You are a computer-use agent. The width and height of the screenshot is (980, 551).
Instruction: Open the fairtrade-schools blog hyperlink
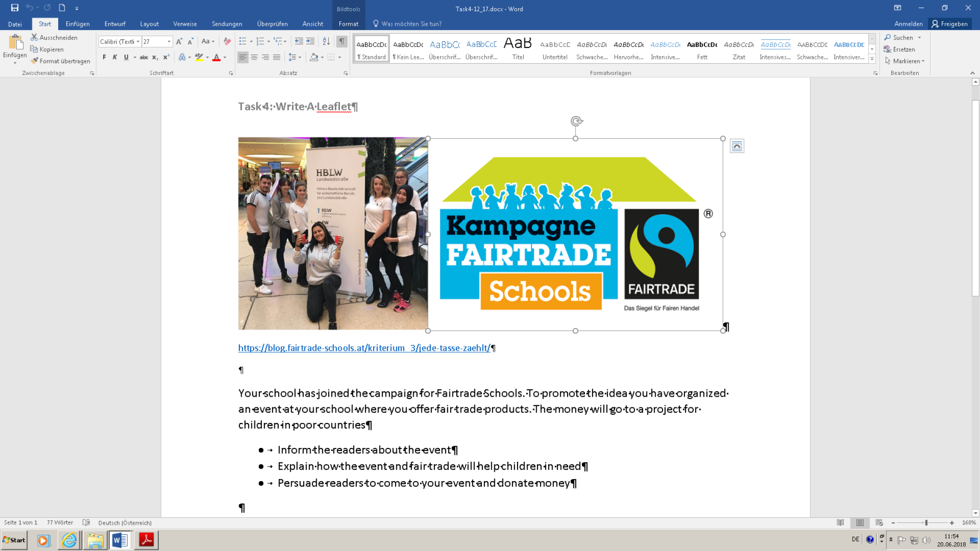click(x=364, y=348)
